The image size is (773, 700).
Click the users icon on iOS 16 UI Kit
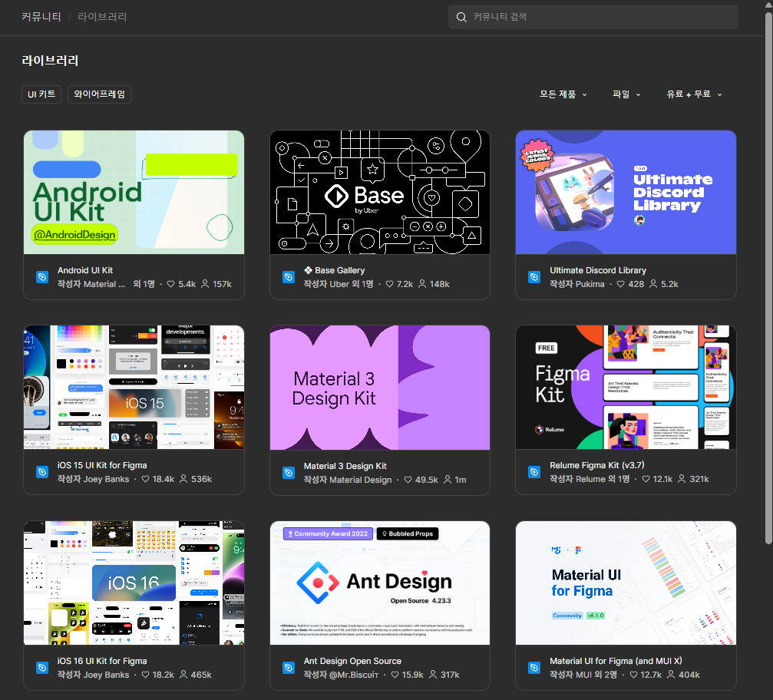pos(183,675)
